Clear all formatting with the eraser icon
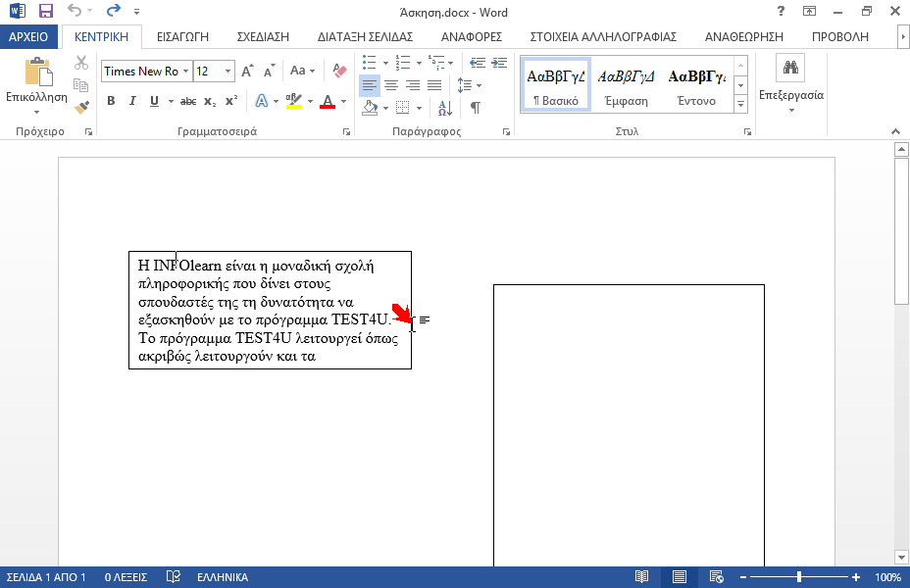 click(339, 71)
